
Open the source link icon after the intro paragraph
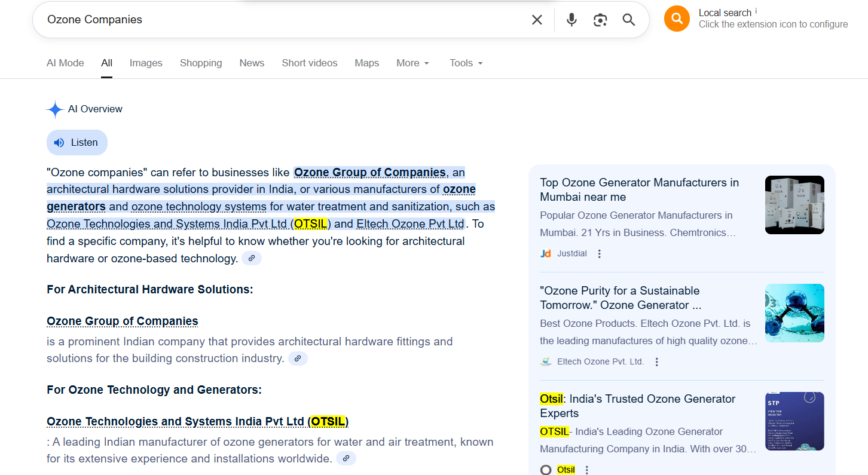pyautogui.click(x=252, y=258)
